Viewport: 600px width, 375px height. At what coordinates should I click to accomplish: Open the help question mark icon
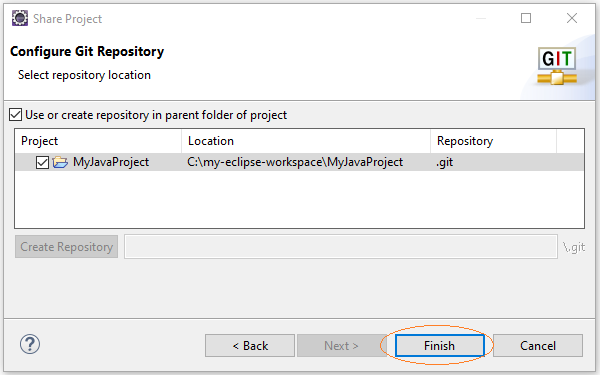coord(29,344)
